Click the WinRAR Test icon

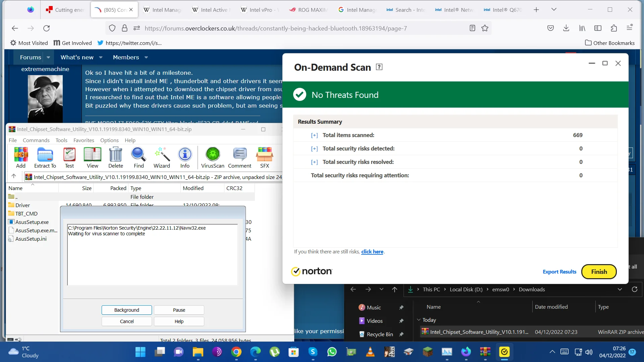69,158
